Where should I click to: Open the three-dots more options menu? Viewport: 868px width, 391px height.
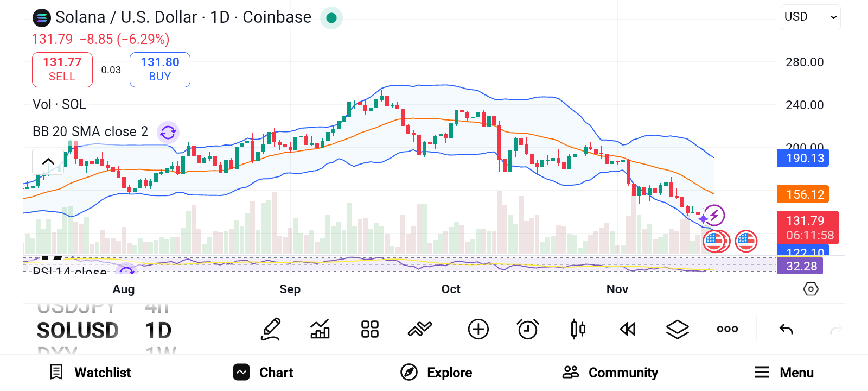coord(727,329)
